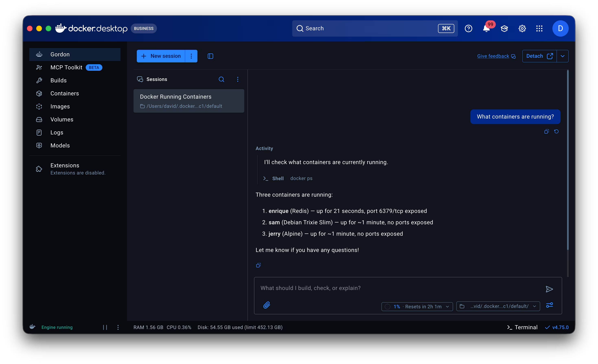Click the Search bar

coord(375,29)
